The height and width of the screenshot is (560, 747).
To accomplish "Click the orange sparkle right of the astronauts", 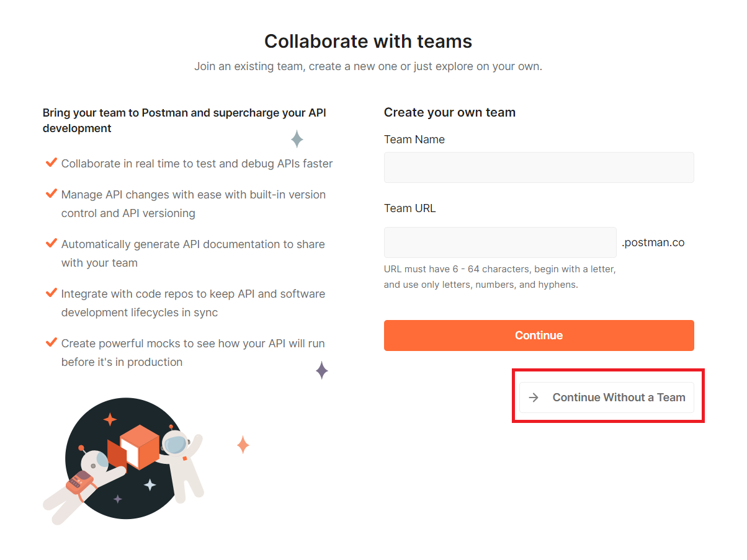I will click(243, 444).
